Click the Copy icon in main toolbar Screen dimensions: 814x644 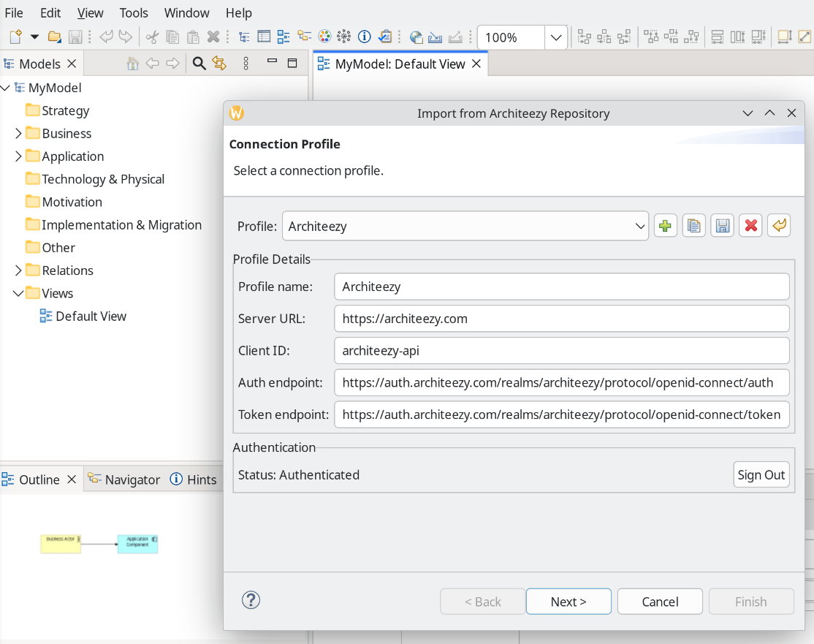172,37
